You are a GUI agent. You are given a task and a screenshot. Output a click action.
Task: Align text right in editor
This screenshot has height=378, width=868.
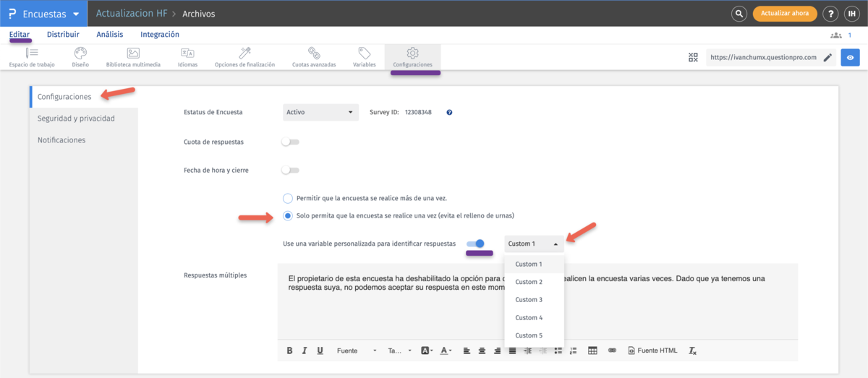tap(497, 351)
